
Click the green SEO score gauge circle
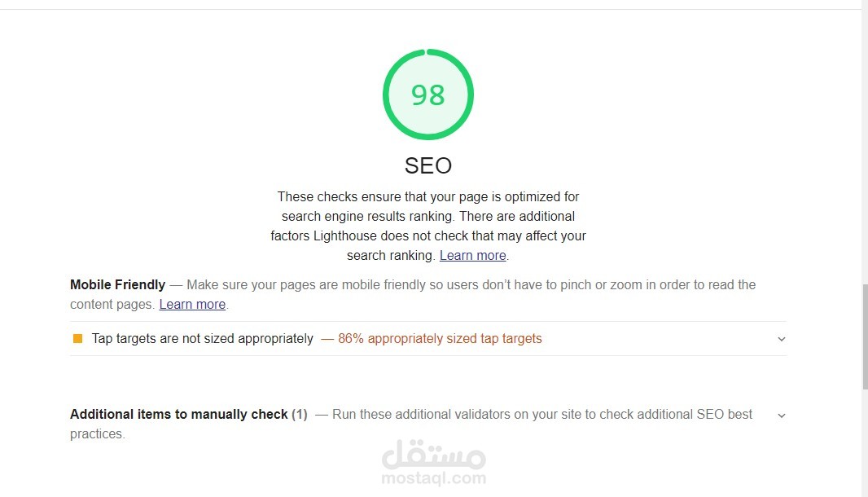pos(427,95)
